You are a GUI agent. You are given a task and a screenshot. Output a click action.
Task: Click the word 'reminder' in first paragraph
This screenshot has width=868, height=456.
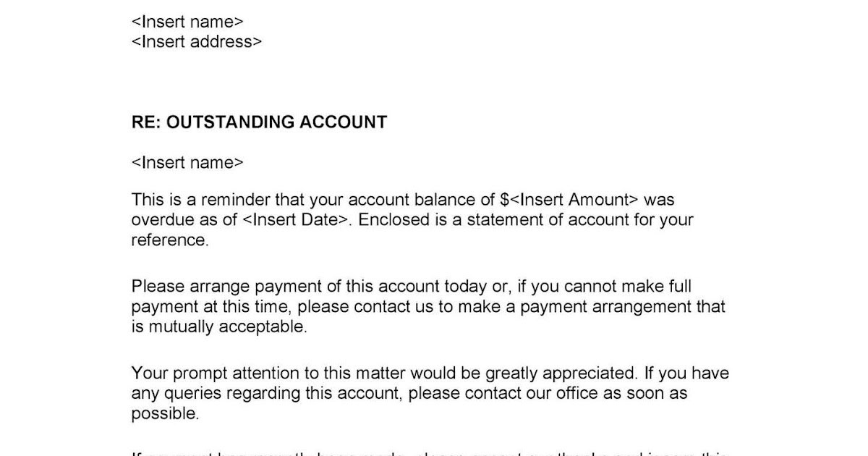coord(237,200)
